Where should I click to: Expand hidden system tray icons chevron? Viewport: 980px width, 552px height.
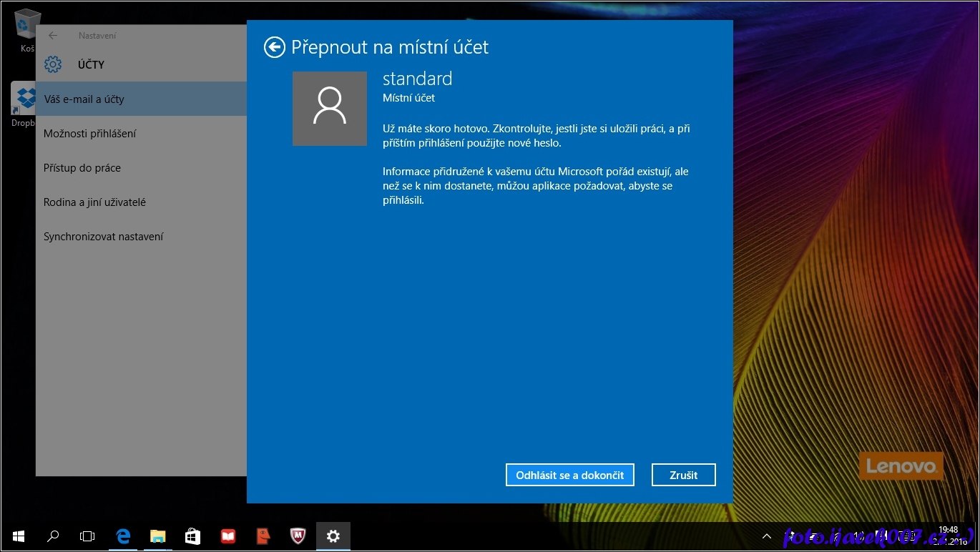[766, 536]
